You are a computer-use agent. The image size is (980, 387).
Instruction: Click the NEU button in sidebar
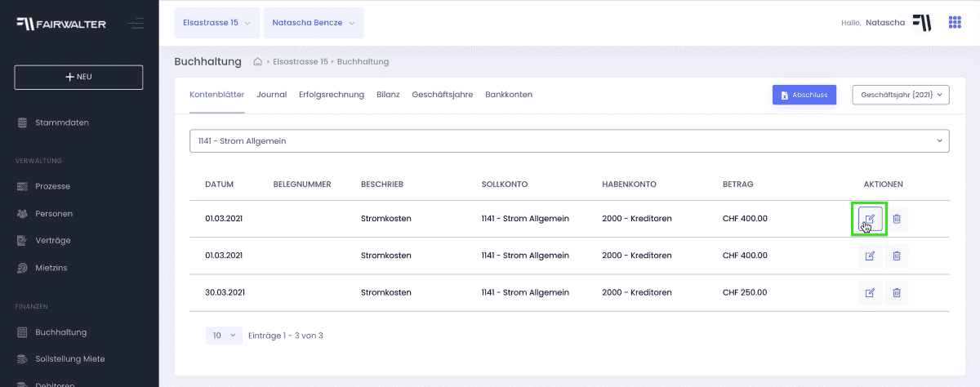(x=78, y=77)
